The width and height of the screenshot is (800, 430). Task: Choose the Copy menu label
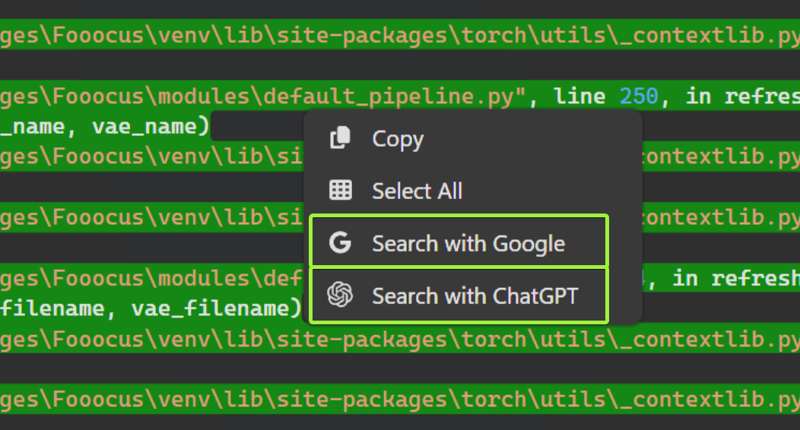(x=397, y=139)
